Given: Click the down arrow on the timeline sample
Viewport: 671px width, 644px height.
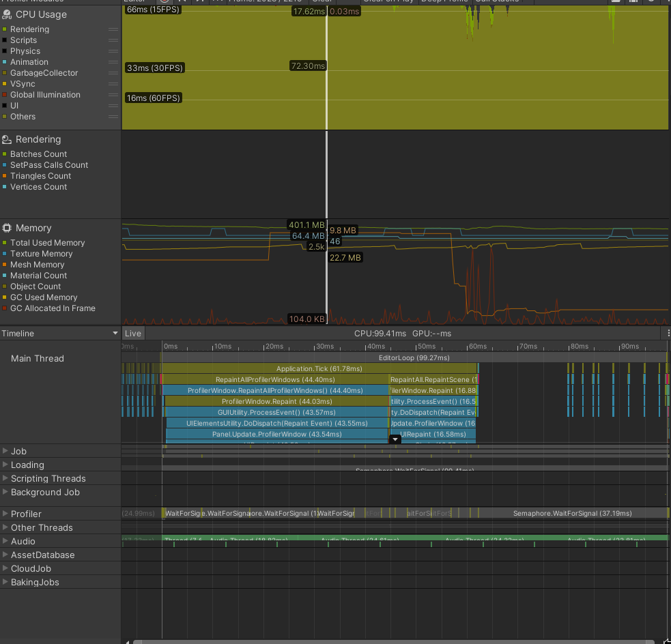Looking at the screenshot, I should click(x=395, y=440).
